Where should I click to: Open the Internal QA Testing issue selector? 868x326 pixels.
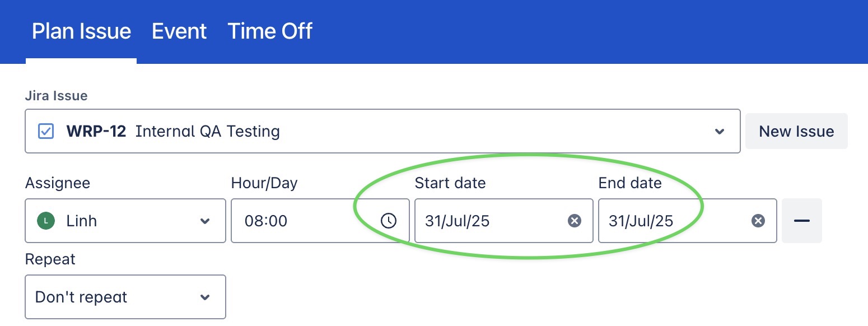pos(392,132)
